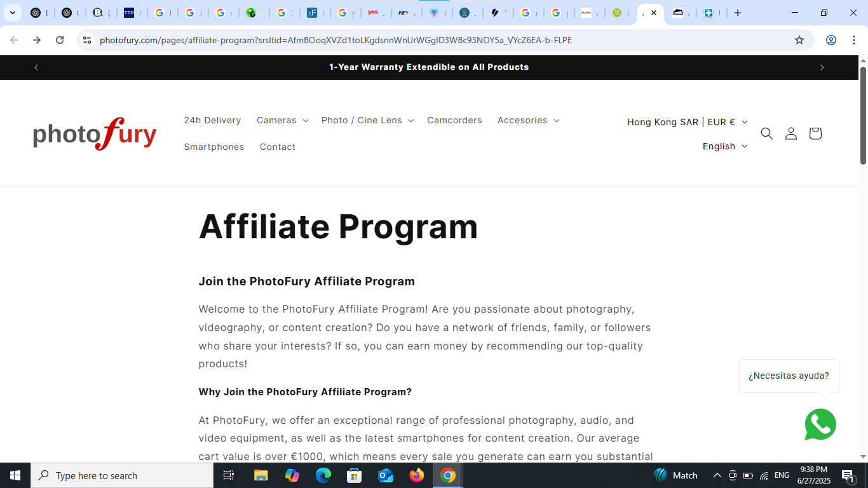
Task: Click the Windows search box
Action: point(122,475)
